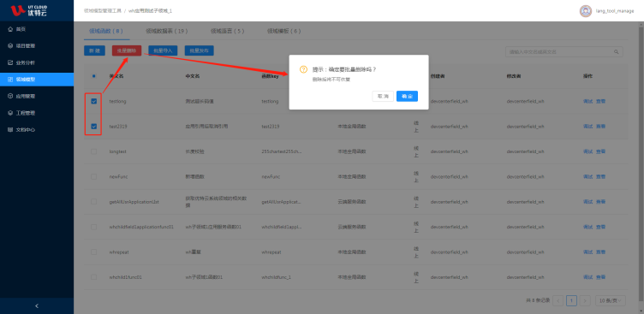Screen dimensions: 644x314
Task: Click the 'whrepeat' name cell
Action: coord(119,252)
